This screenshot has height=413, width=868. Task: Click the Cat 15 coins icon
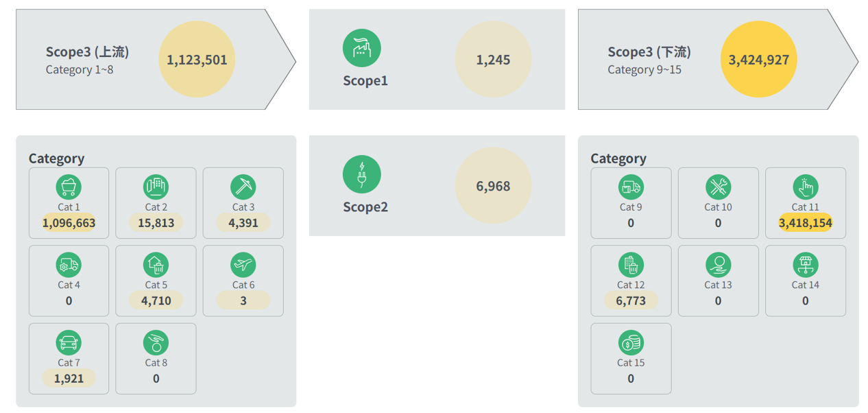pyautogui.click(x=631, y=342)
